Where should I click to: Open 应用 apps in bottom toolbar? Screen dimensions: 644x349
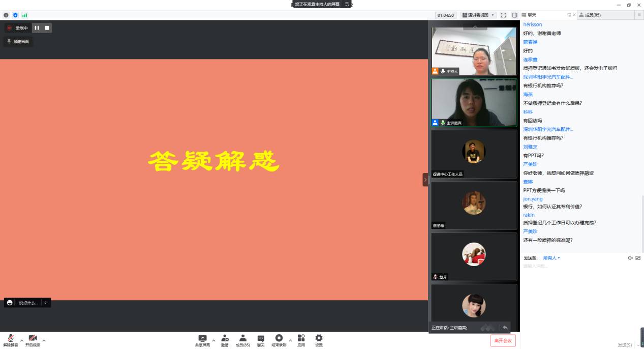(x=301, y=340)
